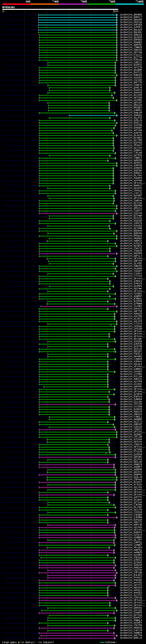Viewport: 146px width, 644px height.
Task: Open hit UniRef100_B9SRK6
Action: pyautogui.click(x=131, y=15)
